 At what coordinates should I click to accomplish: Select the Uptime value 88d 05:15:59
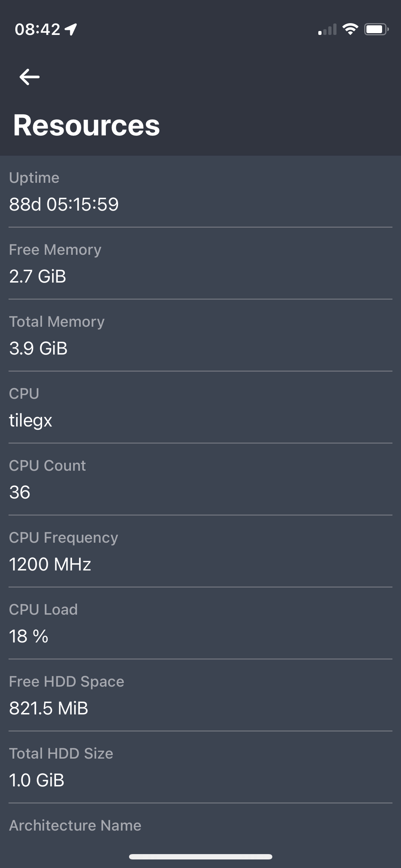point(64,205)
